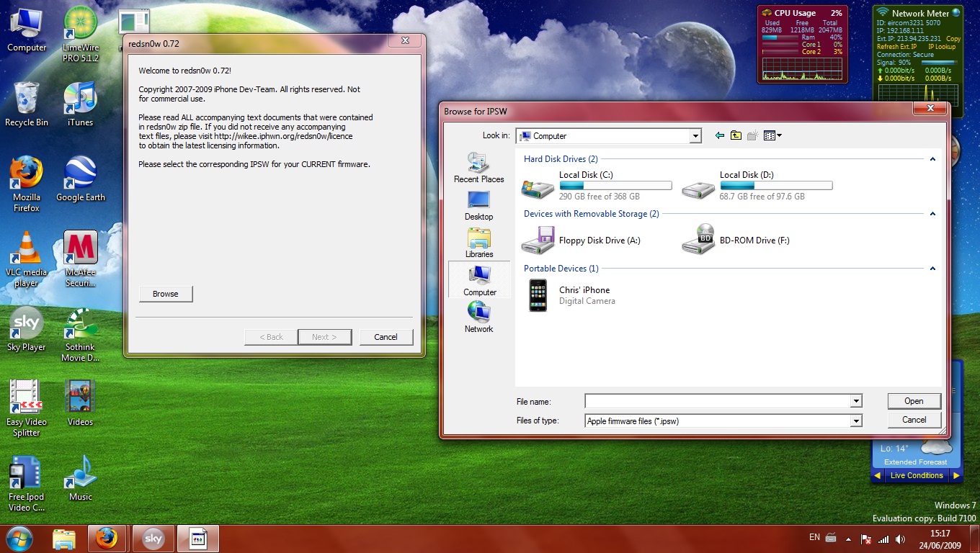Open VLC media player desktop shortcut

(27, 259)
